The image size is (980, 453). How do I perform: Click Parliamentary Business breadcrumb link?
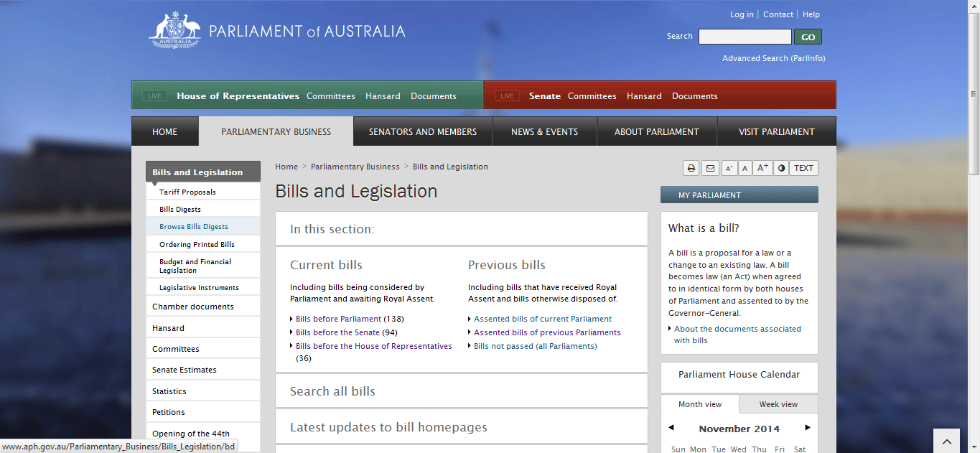pos(355,167)
